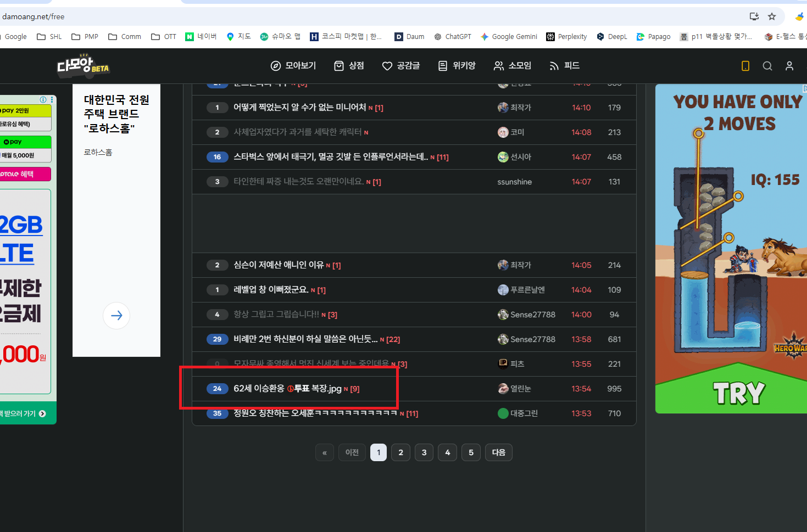Go to pagination page 2
The image size is (807, 532).
point(401,452)
